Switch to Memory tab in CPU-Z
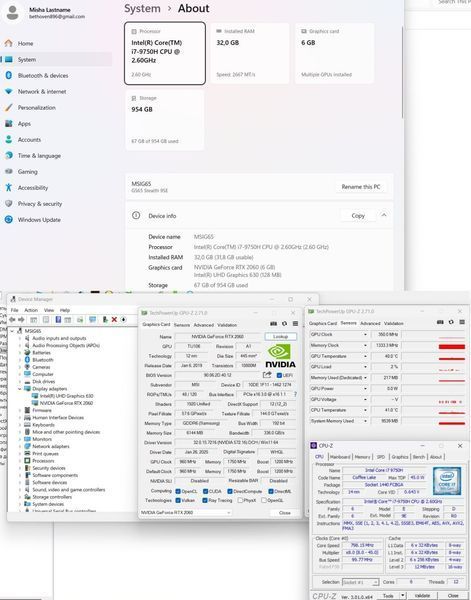 click(362, 457)
